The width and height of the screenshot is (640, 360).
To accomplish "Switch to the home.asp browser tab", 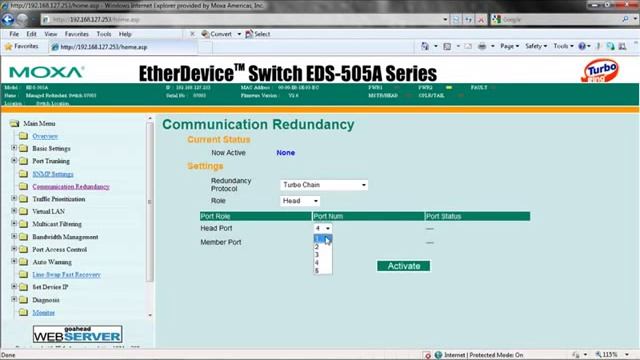I will 122,47.
